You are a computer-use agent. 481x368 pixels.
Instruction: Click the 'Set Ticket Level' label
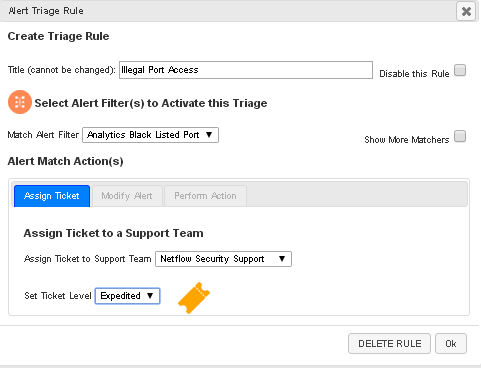58,296
